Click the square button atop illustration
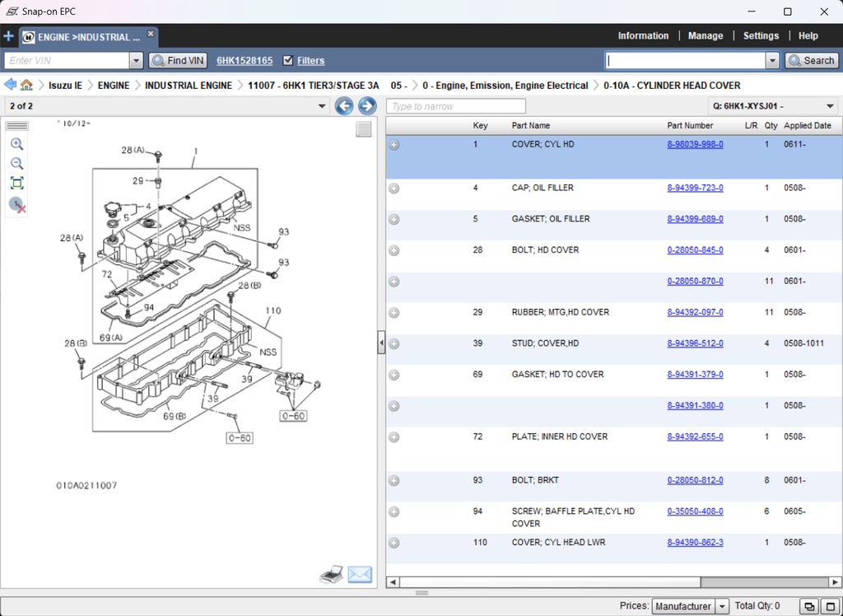Image resolution: width=843 pixels, height=616 pixels. coord(363,129)
